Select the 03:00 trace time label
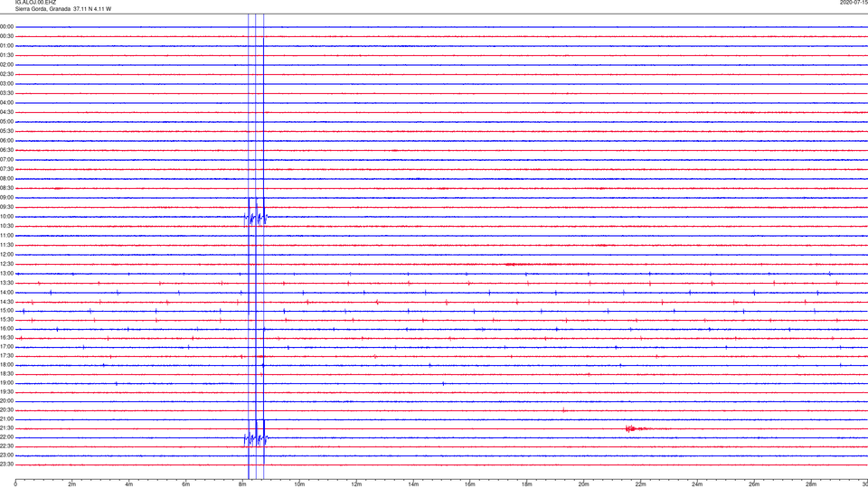868x488 pixels. [x=7, y=83]
